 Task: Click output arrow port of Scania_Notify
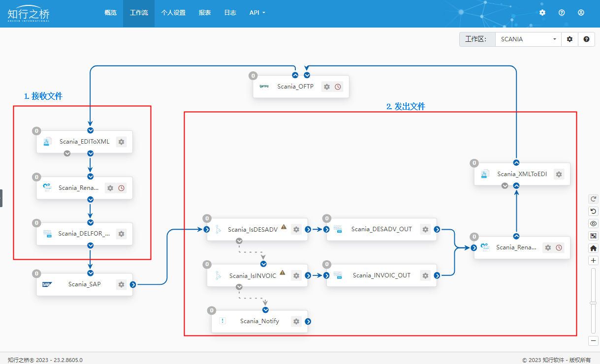[308, 322]
